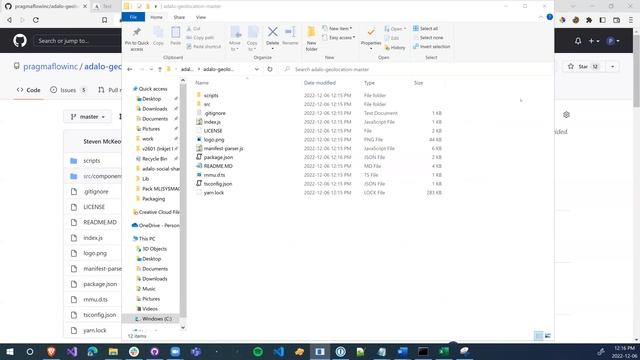
Task: Click 3D Objects under This PC
Action: tap(154, 249)
